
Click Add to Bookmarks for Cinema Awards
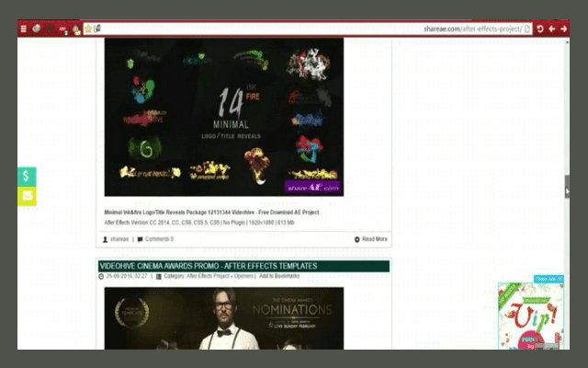(279, 276)
